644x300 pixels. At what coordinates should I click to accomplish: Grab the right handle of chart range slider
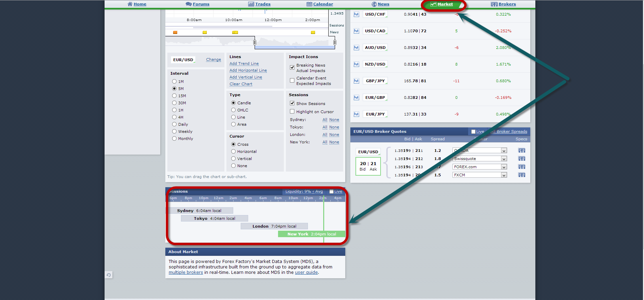(335, 42)
